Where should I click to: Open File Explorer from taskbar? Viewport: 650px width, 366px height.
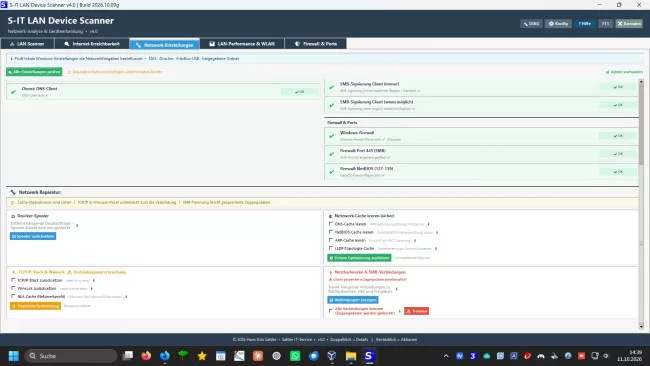(351, 356)
